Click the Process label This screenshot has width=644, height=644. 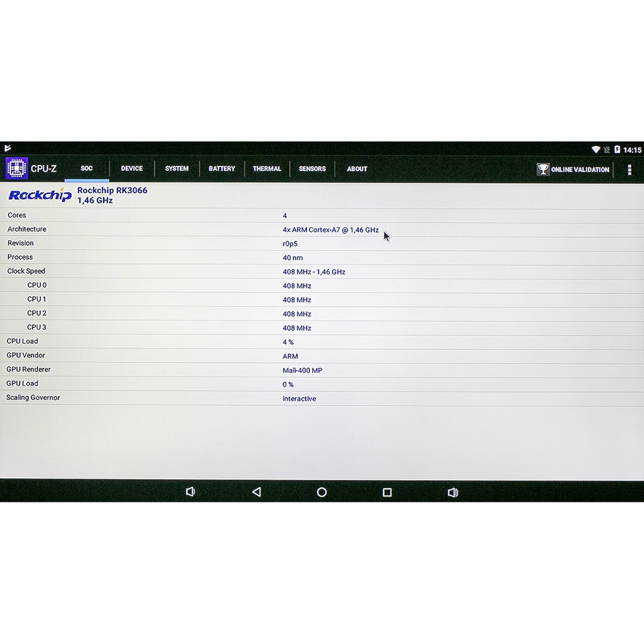point(20,257)
